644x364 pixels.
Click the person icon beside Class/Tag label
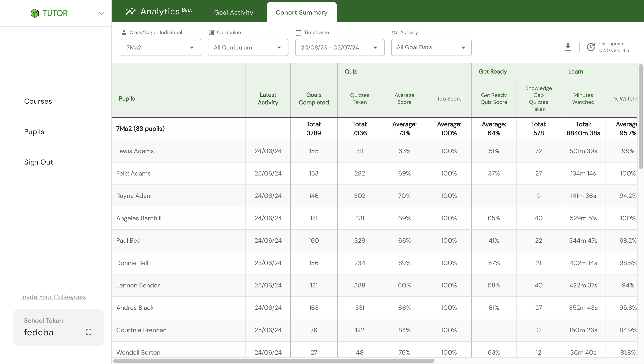click(x=124, y=32)
